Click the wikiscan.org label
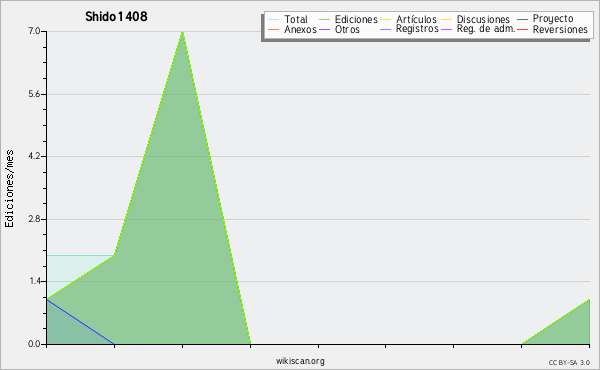600x370 pixels. click(x=300, y=361)
